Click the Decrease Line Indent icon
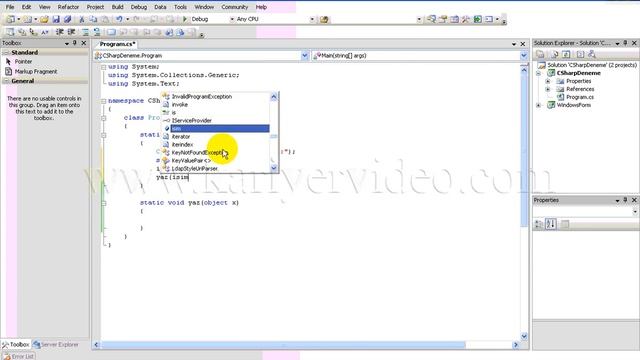 click(60, 32)
